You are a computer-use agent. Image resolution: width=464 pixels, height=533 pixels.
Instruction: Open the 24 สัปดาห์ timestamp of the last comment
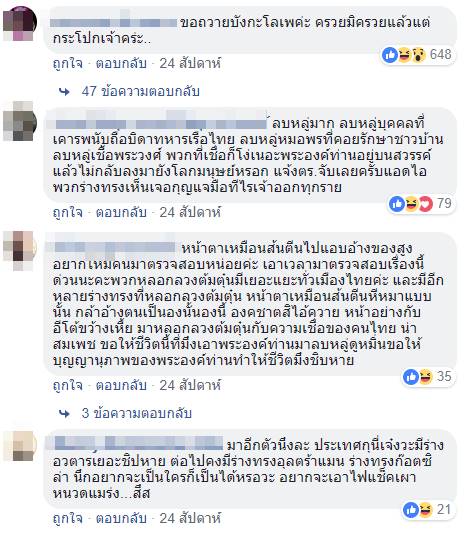point(190,518)
